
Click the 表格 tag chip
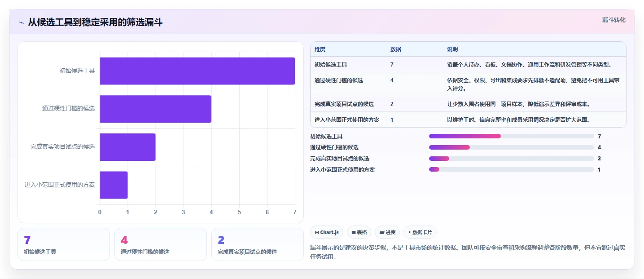point(359,232)
